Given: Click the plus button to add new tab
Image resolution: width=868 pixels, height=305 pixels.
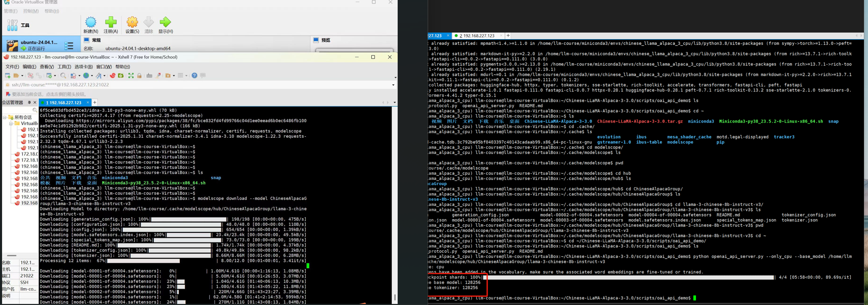Looking at the screenshot, I should 94,103.
